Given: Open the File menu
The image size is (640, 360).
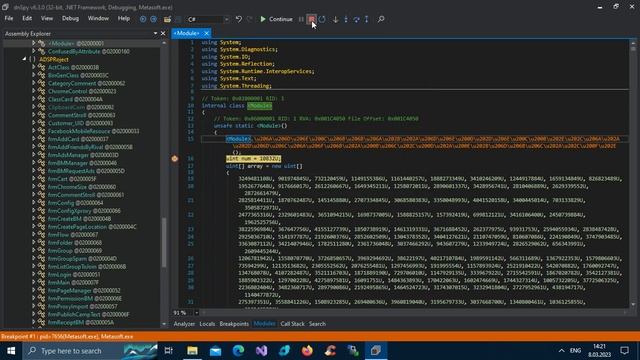Looking at the screenshot, I should coord(9,18).
